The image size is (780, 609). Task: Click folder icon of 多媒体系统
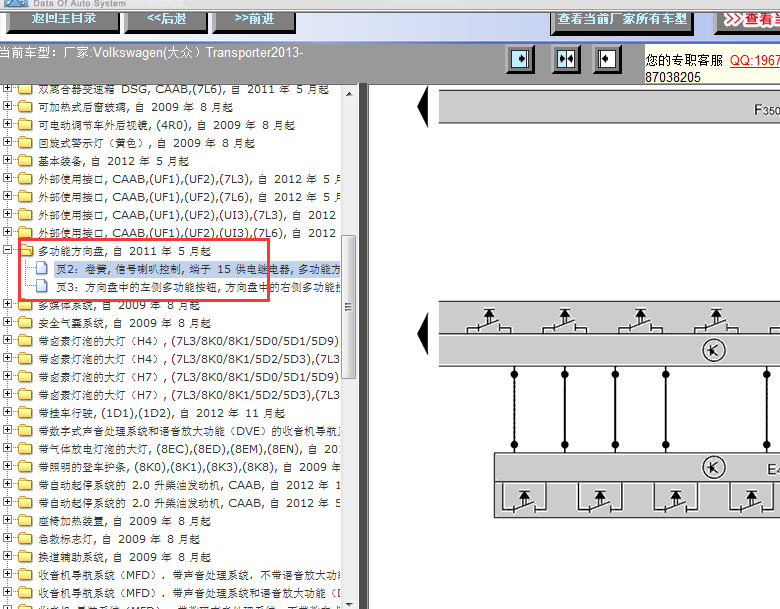pos(25,304)
